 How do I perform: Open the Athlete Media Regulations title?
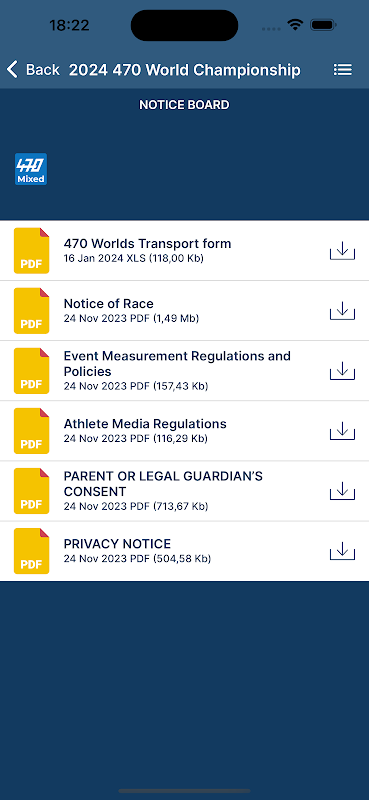point(145,424)
